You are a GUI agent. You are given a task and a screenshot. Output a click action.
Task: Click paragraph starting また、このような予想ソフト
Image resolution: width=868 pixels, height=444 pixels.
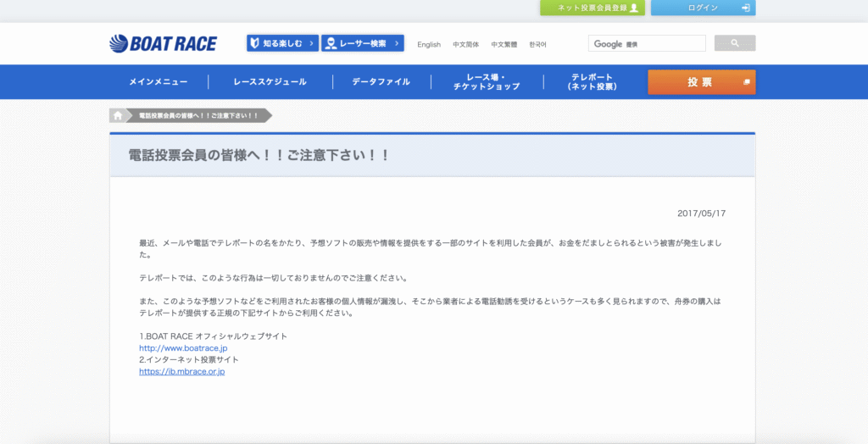click(430, 308)
